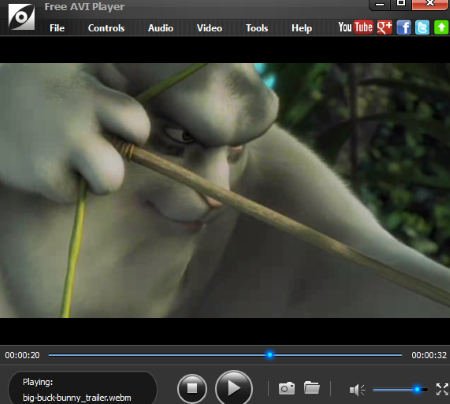Click the big-buck-bunny_trailer.webm filename
Screen dimensions: 450x404
pos(77,398)
